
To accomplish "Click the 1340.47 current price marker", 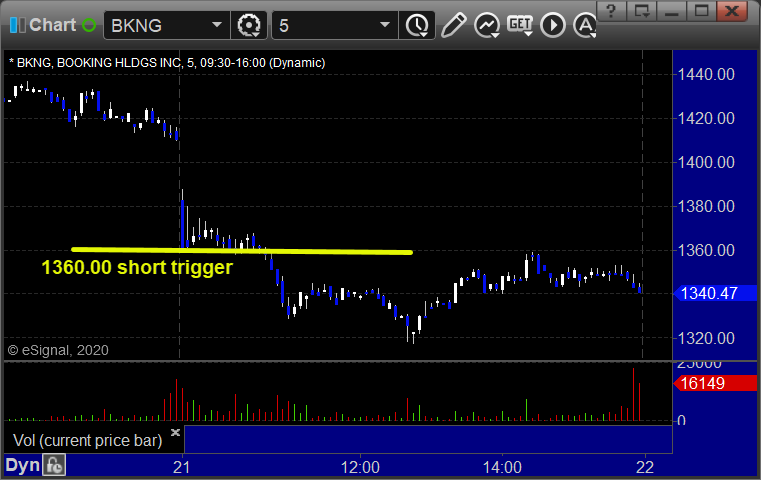I will (x=715, y=293).
